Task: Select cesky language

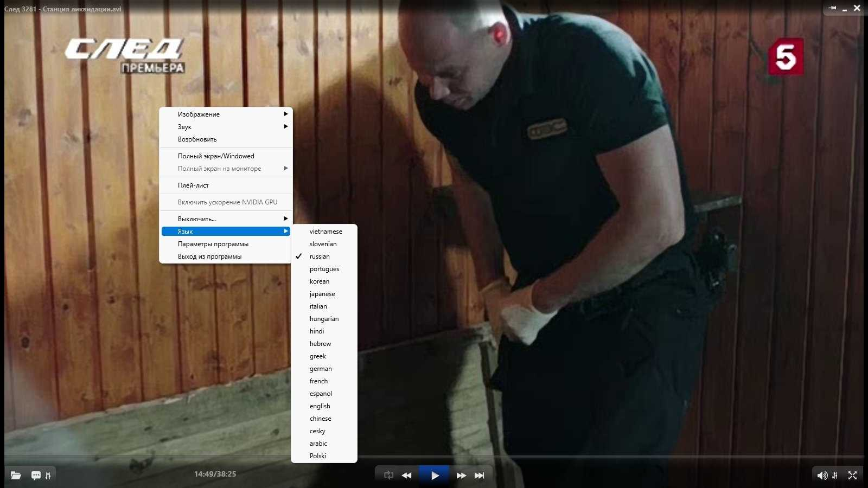Action: coord(324,431)
